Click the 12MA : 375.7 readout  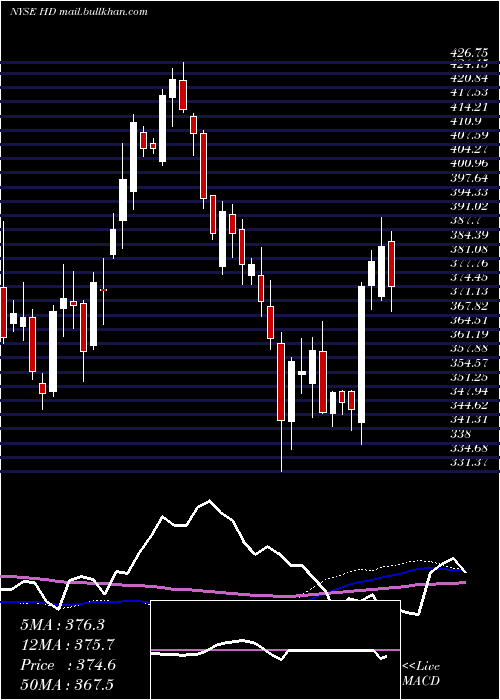coord(68,645)
